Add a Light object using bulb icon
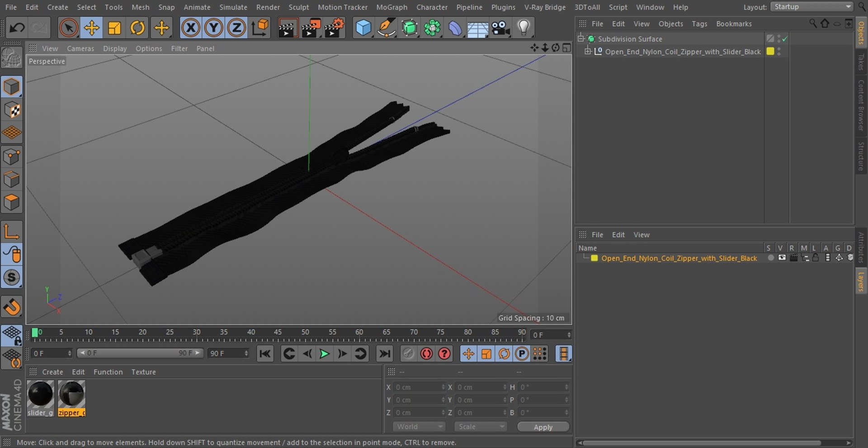Screen dimensions: 868x448 pyautogui.click(x=524, y=28)
